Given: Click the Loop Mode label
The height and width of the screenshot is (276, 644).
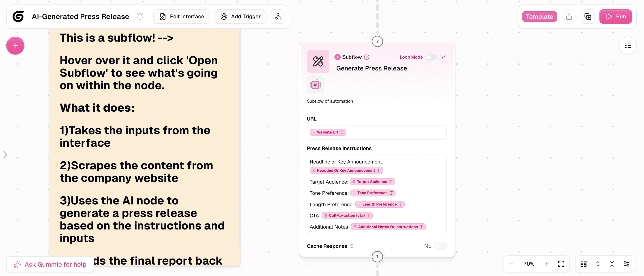Looking at the screenshot, I should 411,57.
